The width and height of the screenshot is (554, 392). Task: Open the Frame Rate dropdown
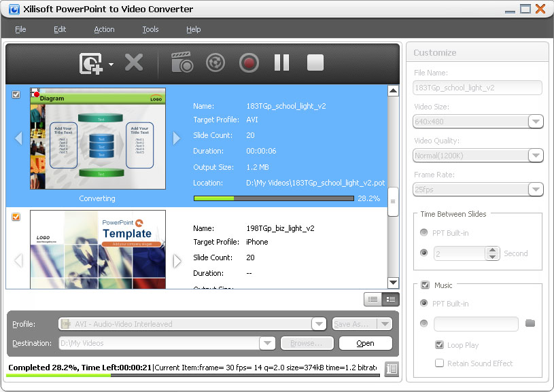pos(536,190)
